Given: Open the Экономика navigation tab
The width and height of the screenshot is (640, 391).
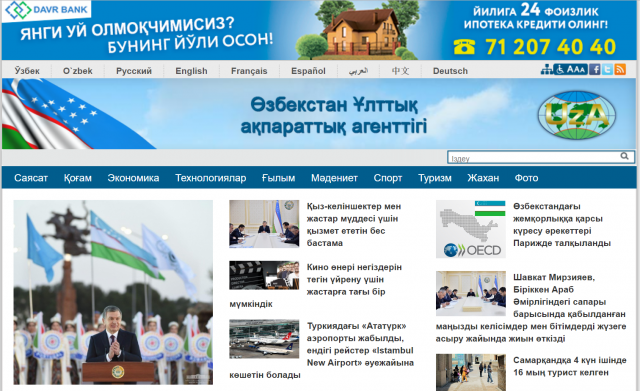Looking at the screenshot, I should pyautogui.click(x=133, y=178).
